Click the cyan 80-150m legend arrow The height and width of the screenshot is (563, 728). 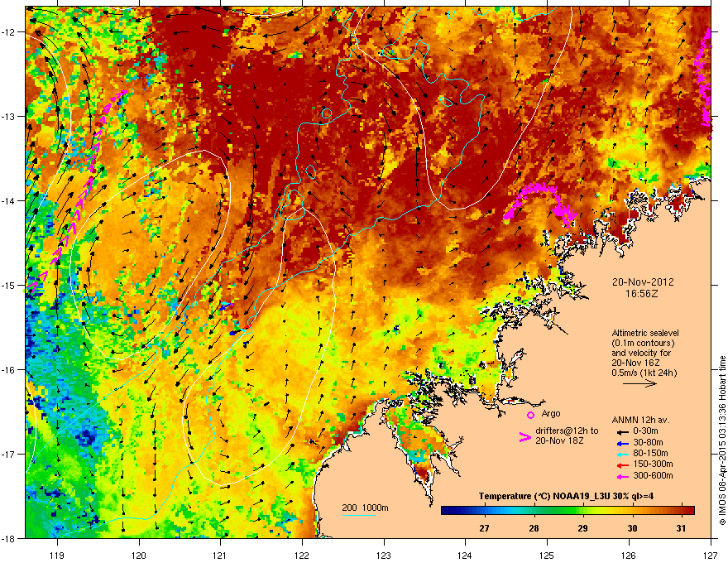tap(623, 454)
